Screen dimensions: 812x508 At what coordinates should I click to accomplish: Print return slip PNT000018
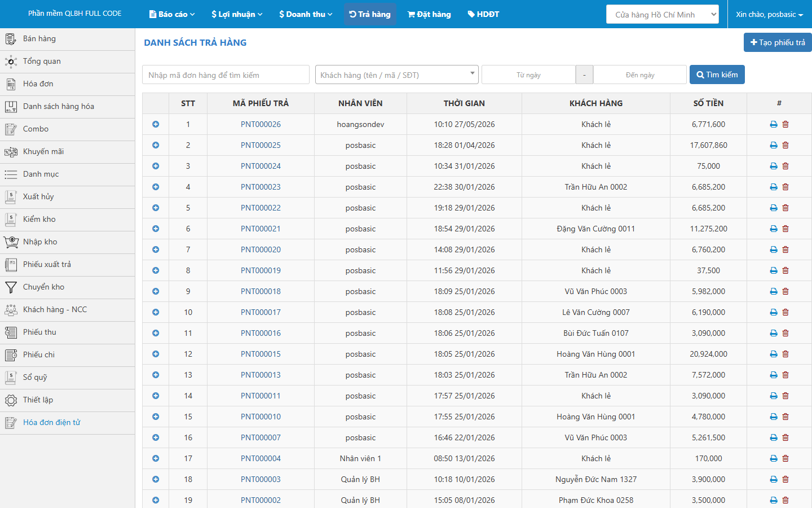pos(774,291)
